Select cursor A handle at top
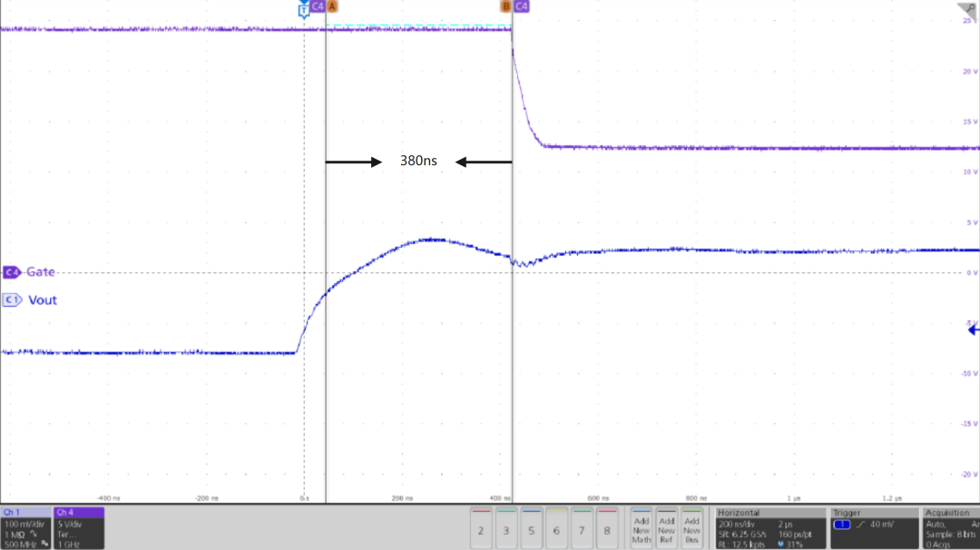Screen dimensions: 980x550 pyautogui.click(x=332, y=6)
